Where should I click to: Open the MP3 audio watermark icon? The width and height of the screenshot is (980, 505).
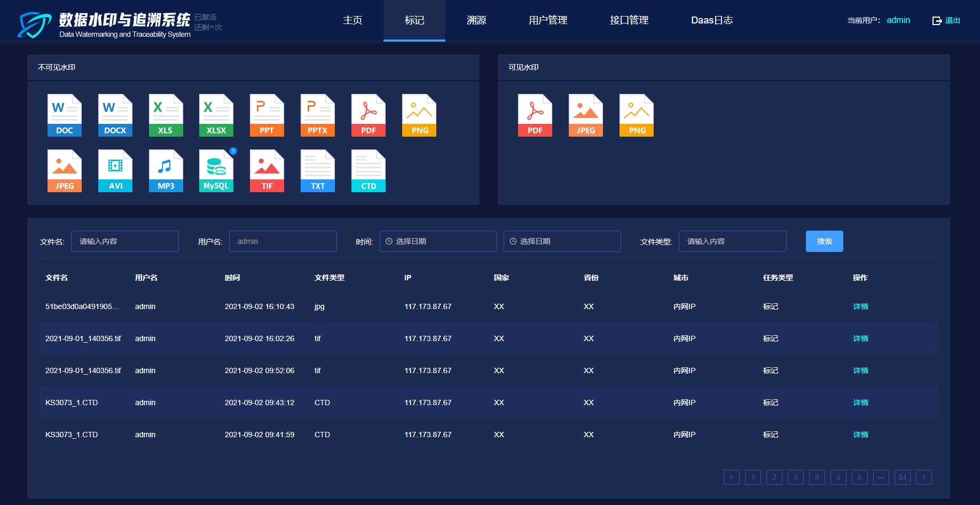tap(166, 171)
